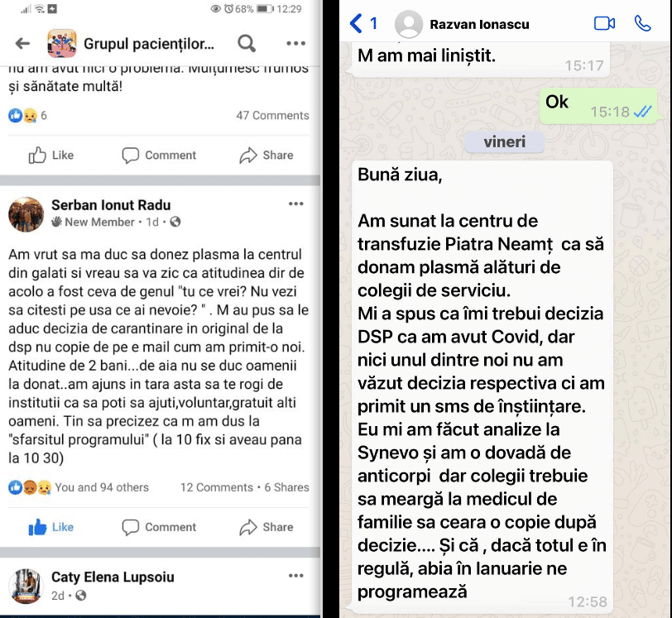Open Caty Elena Lupsoiu's profile name
The height and width of the screenshot is (618, 672).
coord(113,577)
